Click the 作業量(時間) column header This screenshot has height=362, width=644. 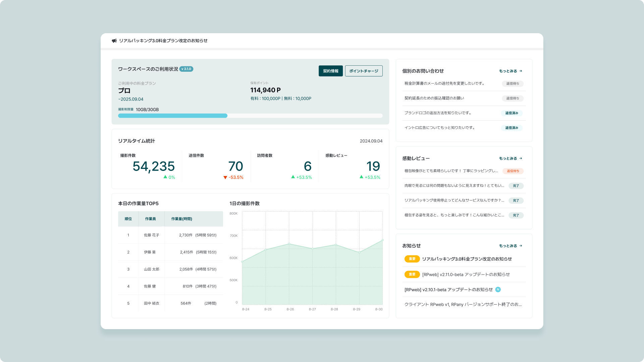pos(181,219)
